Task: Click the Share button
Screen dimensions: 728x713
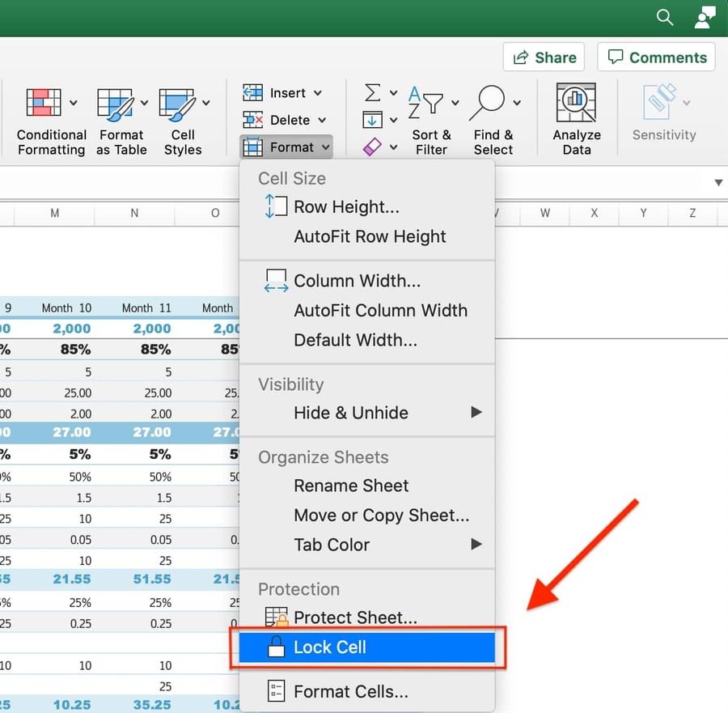Action: (x=544, y=57)
